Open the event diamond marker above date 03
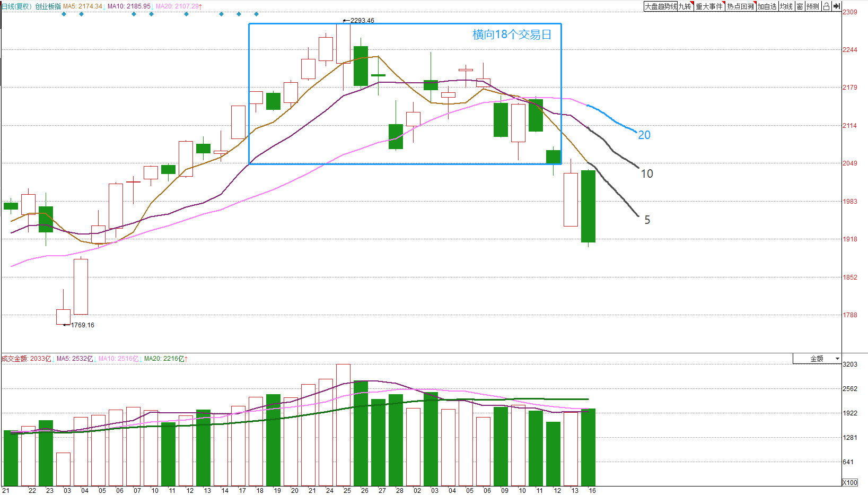868x495 pixels. point(64,14)
